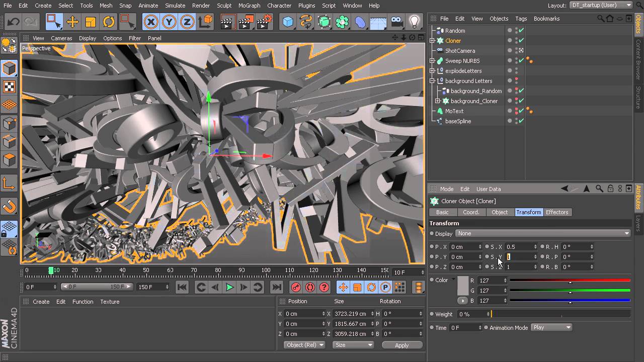Open the Display dropdown set to None

click(543, 233)
